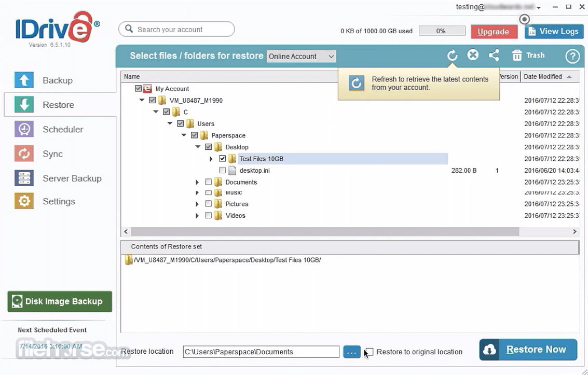Check the Documents folder checkbox
This screenshot has height=375, width=588.
(x=209, y=182)
